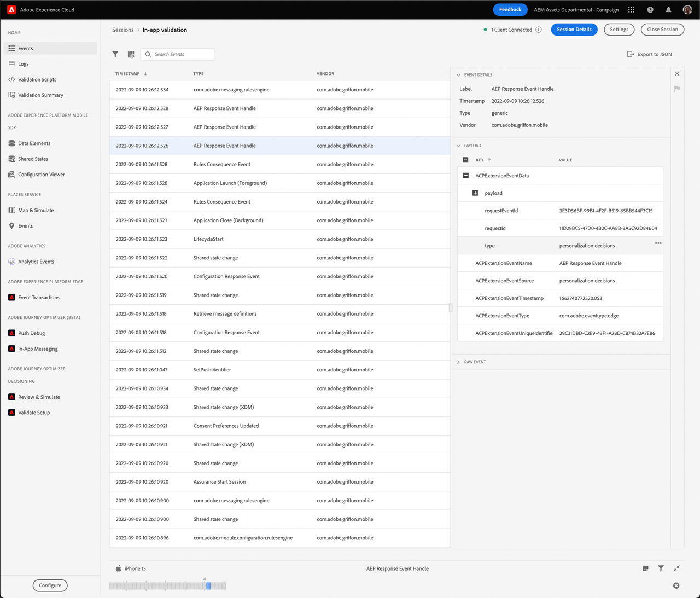Image resolution: width=700 pixels, height=598 pixels.
Task: Open the app switcher grid icon
Action: tap(631, 10)
